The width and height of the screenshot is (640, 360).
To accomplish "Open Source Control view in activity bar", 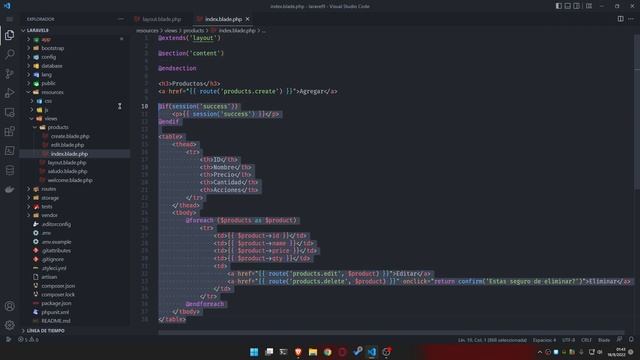I will click(9, 73).
